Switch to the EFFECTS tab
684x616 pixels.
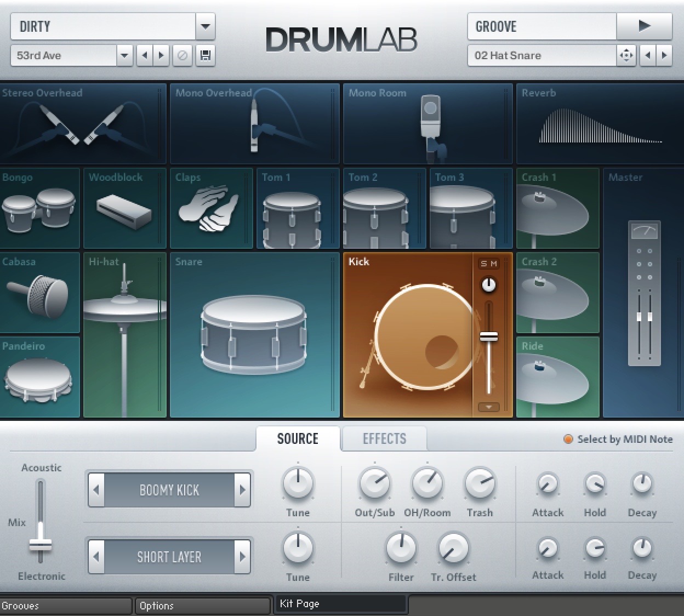click(384, 438)
